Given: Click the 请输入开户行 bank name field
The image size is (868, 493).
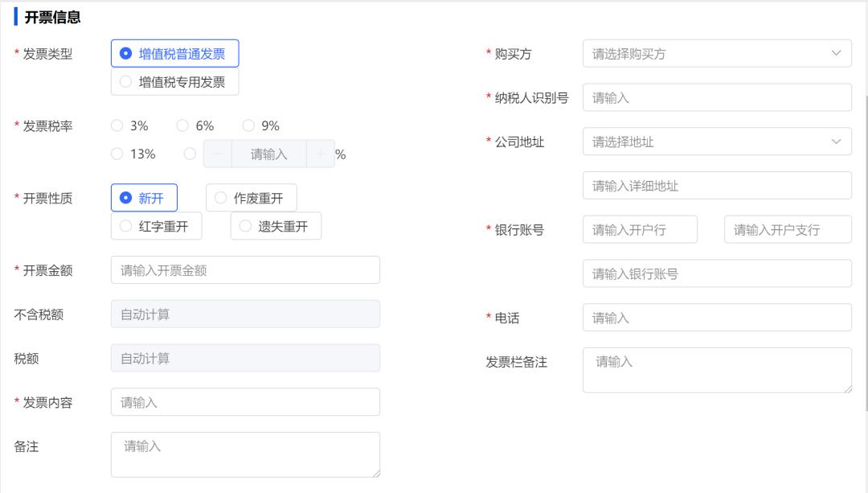Looking at the screenshot, I should (x=639, y=229).
